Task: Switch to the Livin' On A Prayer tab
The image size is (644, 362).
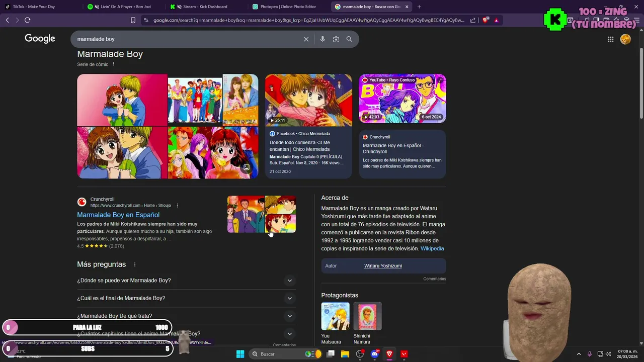Action: point(123,7)
